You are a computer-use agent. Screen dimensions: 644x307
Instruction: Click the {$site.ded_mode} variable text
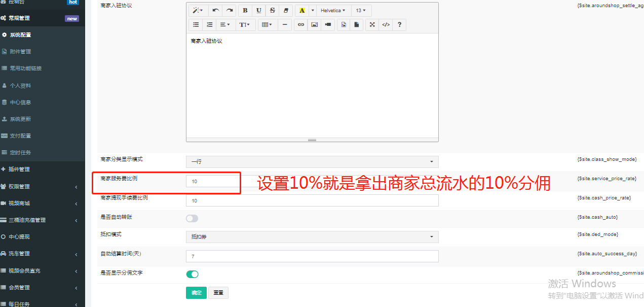[597, 234]
